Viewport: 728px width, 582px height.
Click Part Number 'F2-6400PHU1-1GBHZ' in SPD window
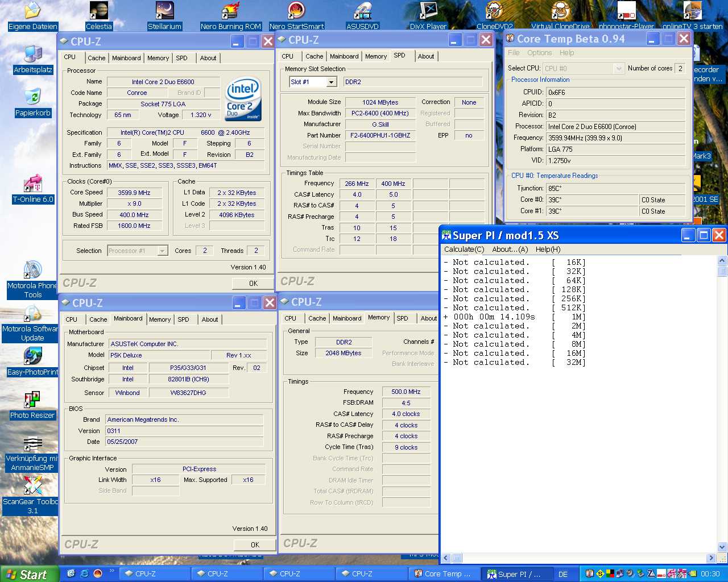click(380, 135)
